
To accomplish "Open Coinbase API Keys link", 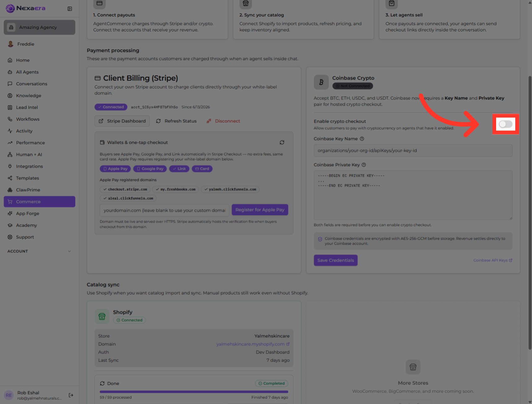I will (493, 260).
